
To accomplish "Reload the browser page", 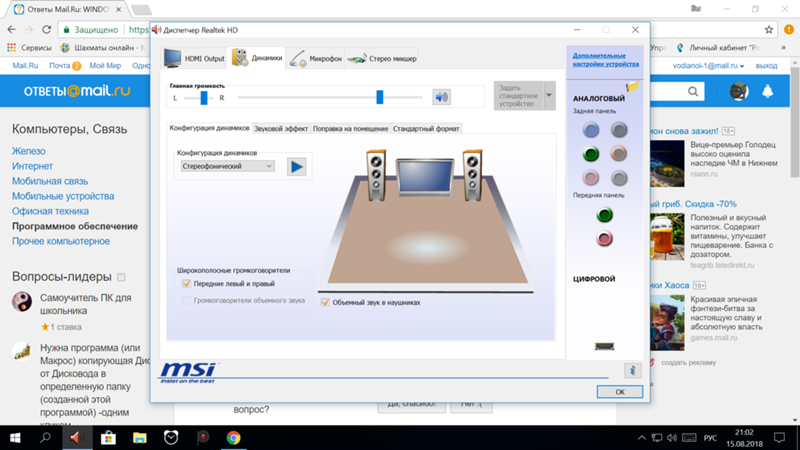I will [x=46, y=30].
